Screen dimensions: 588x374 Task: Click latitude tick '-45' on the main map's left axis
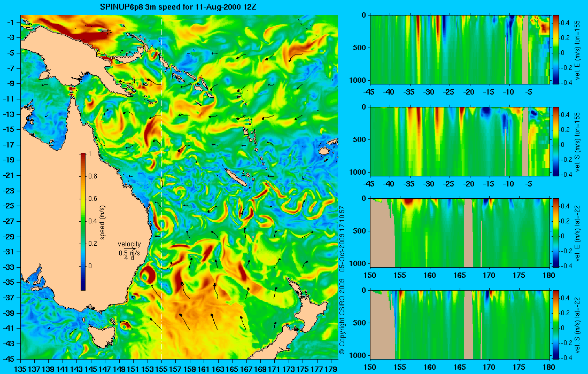(10, 359)
